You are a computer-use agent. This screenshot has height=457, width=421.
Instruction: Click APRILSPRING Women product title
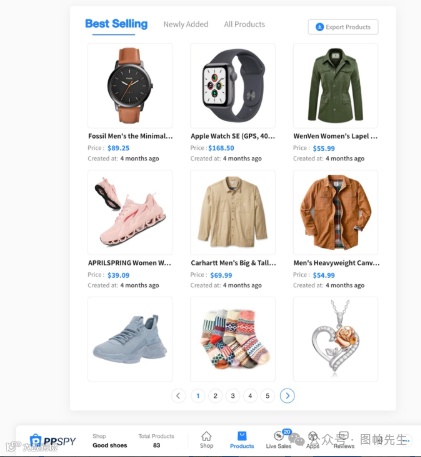[130, 263]
